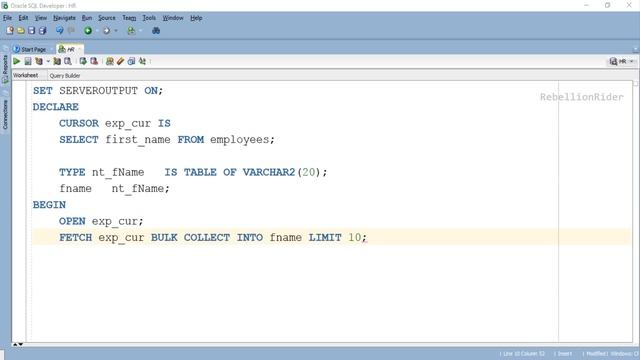
Task: Click the binoculars Find DB Object icon
Action: (x=156, y=31)
